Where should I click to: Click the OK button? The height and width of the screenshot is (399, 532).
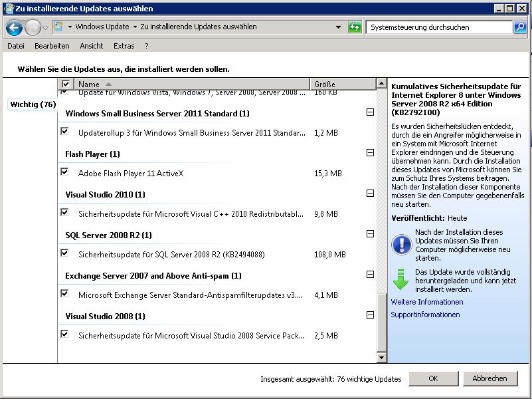click(433, 378)
